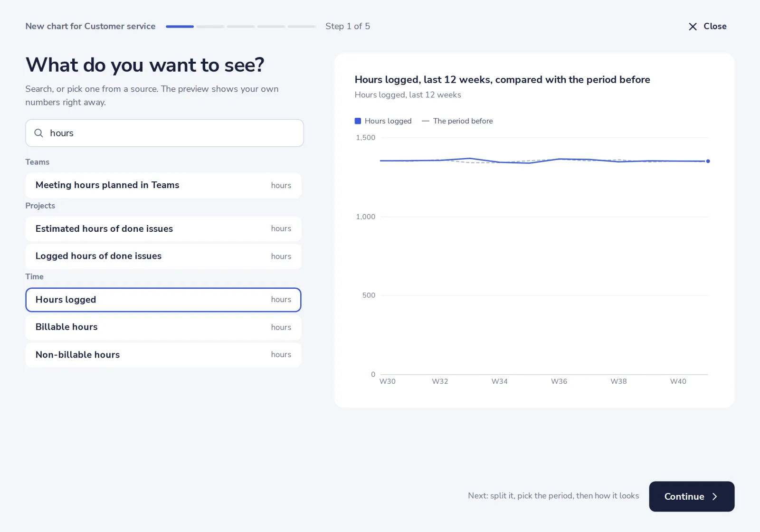Click into the hours search field
The image size is (760, 532).
tap(164, 133)
